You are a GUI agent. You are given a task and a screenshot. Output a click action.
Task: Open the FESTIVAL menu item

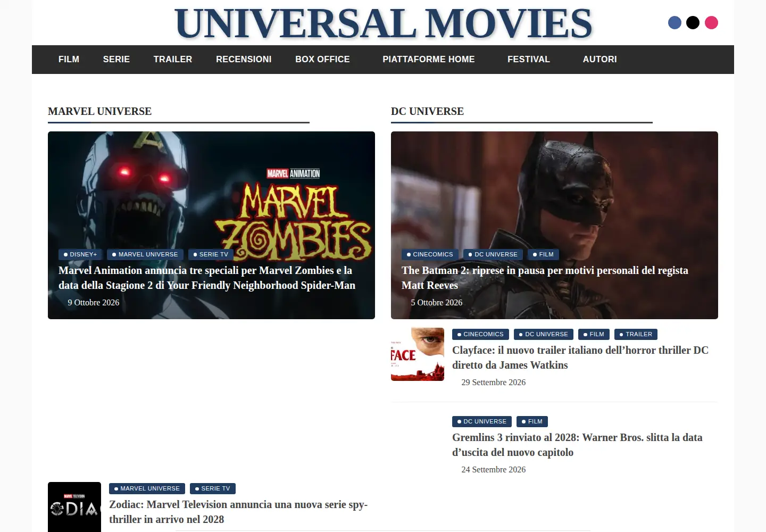pyautogui.click(x=529, y=60)
